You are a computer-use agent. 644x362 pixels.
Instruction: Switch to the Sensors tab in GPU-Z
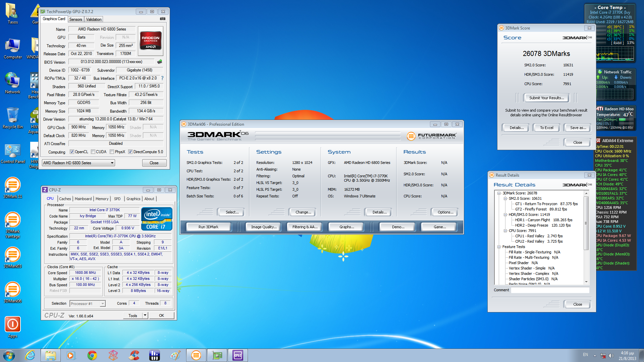pos(75,19)
